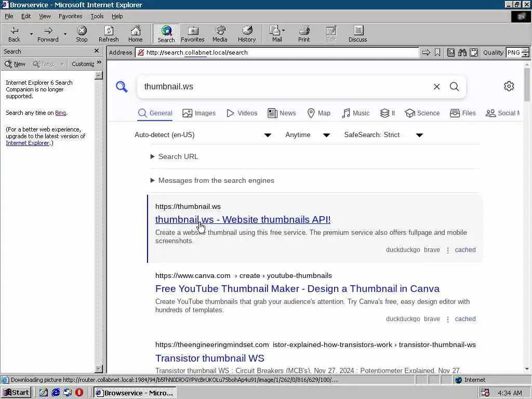The image size is (532, 399).
Task: Open the Mail toolbar button
Action: click(275, 34)
